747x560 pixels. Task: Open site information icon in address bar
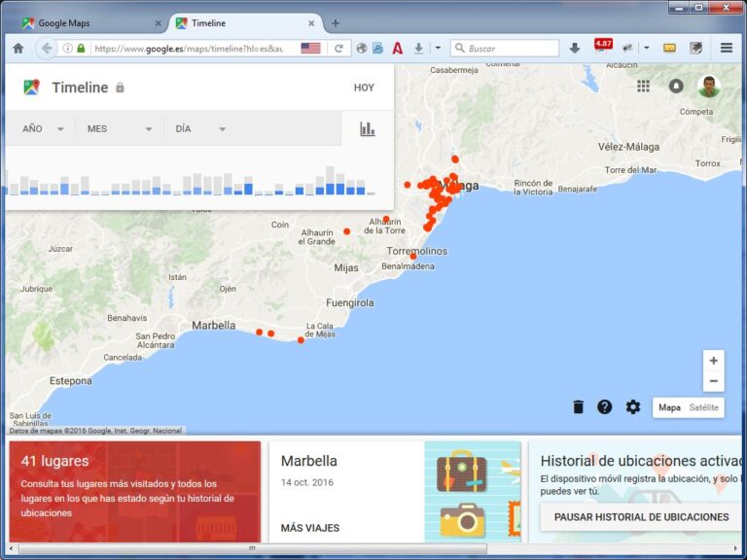point(68,48)
